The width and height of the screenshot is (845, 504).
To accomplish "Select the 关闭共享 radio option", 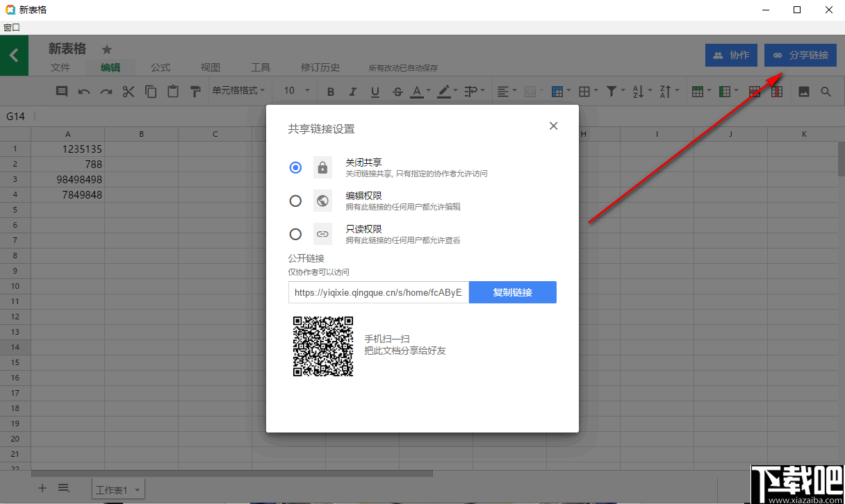I will click(295, 167).
